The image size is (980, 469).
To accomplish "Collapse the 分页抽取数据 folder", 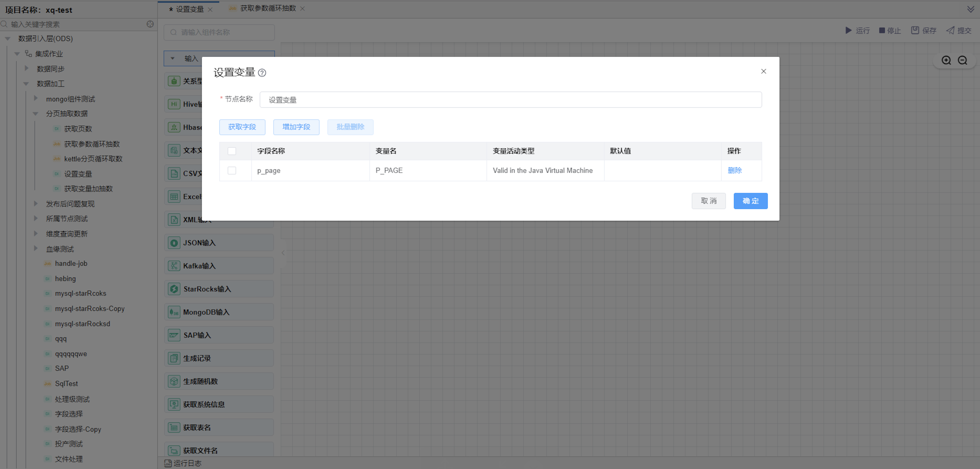I will point(36,113).
